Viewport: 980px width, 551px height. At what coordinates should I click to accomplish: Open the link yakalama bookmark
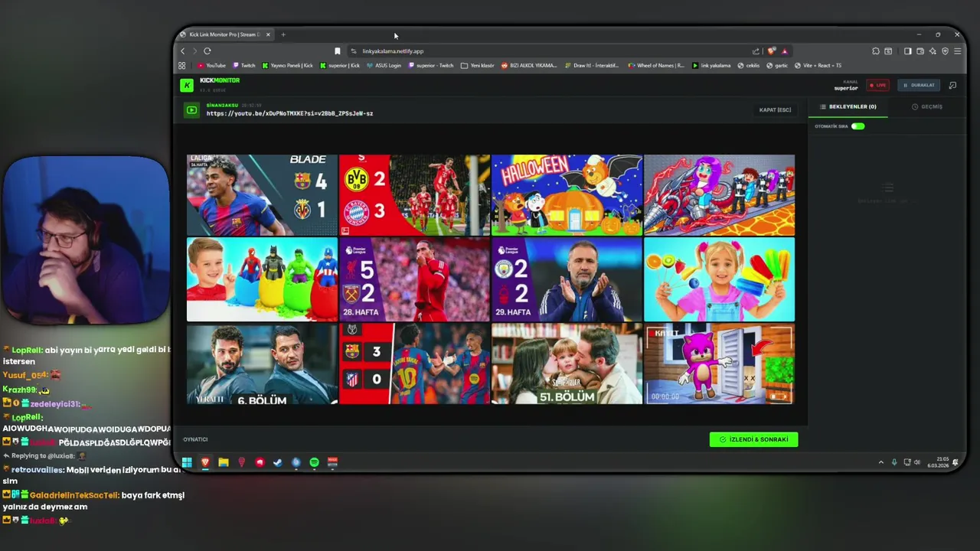(x=711, y=66)
